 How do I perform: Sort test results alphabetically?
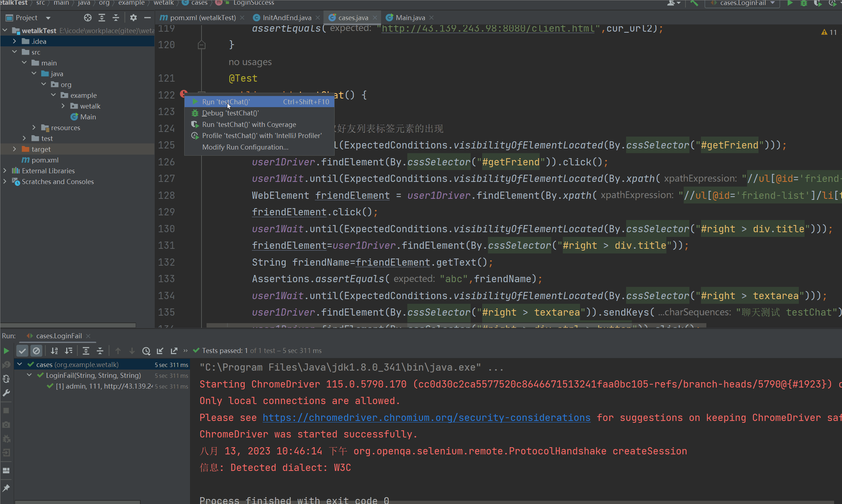54,350
